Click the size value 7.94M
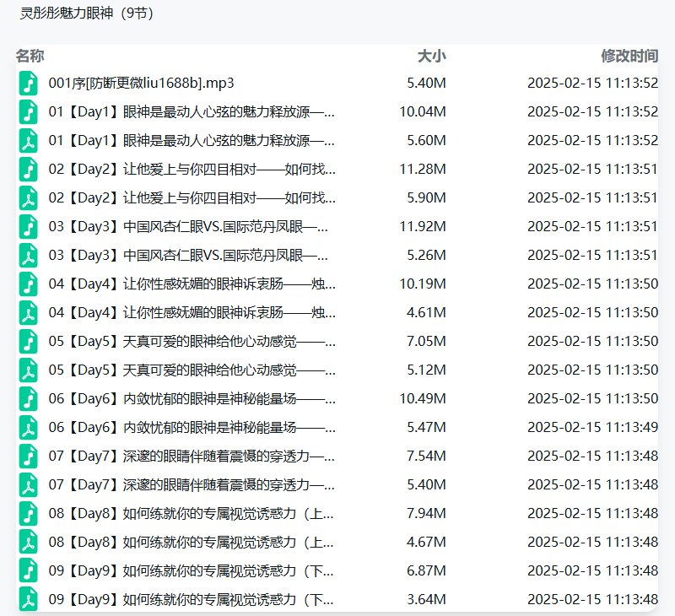Image resolution: width=675 pixels, height=616 pixels. pos(426,514)
